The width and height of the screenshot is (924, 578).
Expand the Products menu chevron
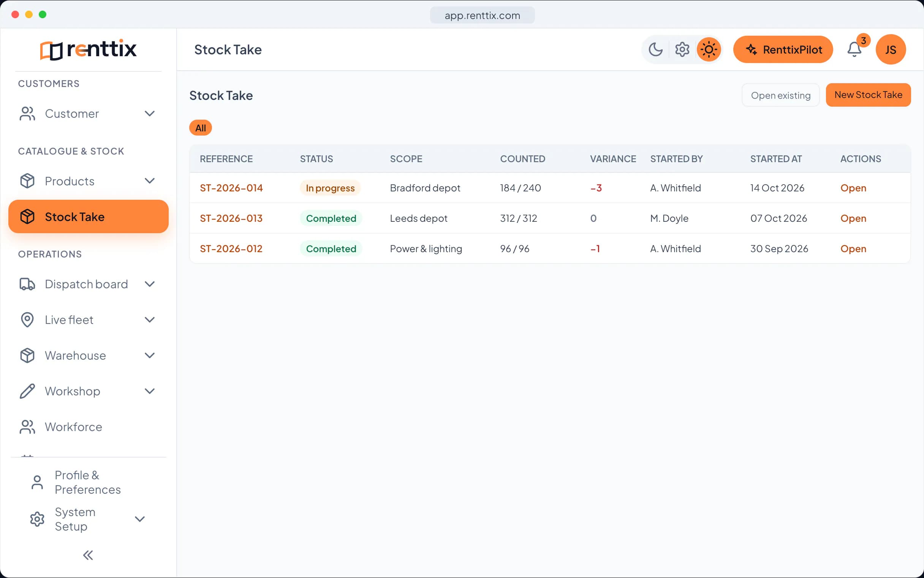tap(150, 181)
